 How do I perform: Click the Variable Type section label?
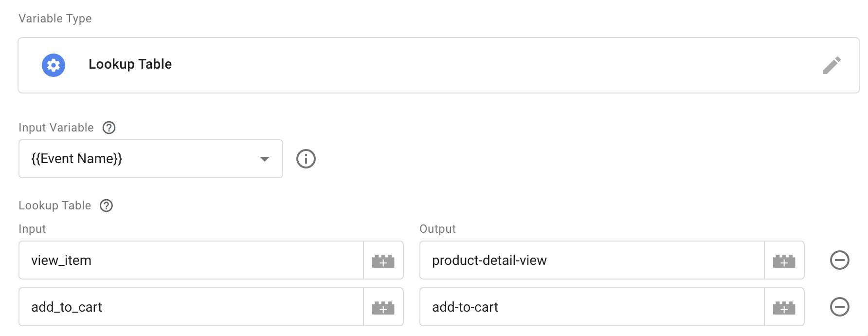coord(55,19)
